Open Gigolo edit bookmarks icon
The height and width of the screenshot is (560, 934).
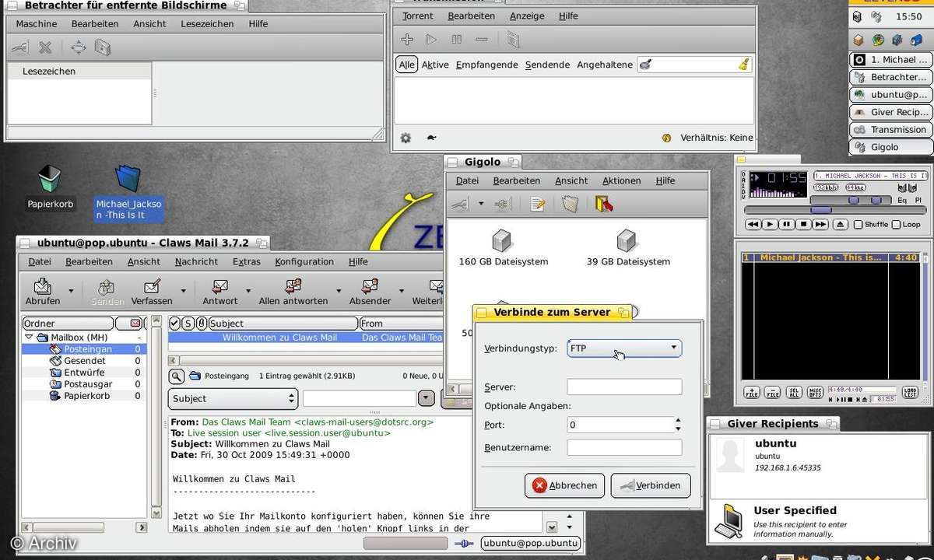click(537, 204)
